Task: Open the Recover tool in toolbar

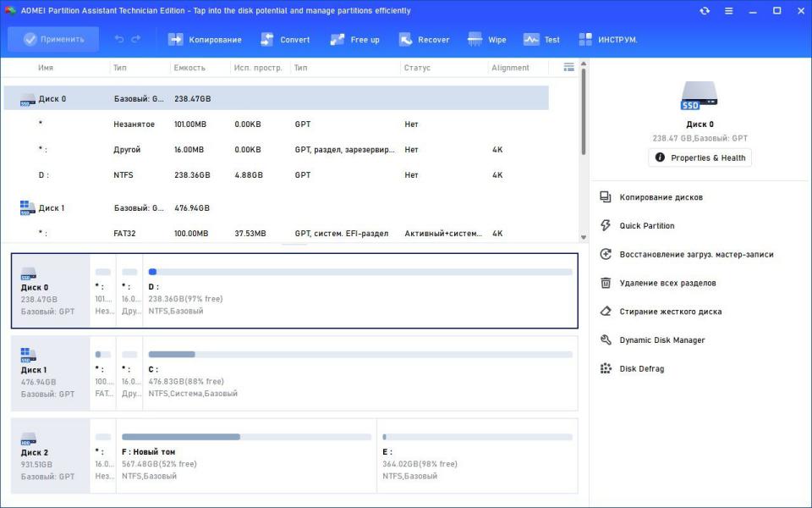Action: pos(424,40)
